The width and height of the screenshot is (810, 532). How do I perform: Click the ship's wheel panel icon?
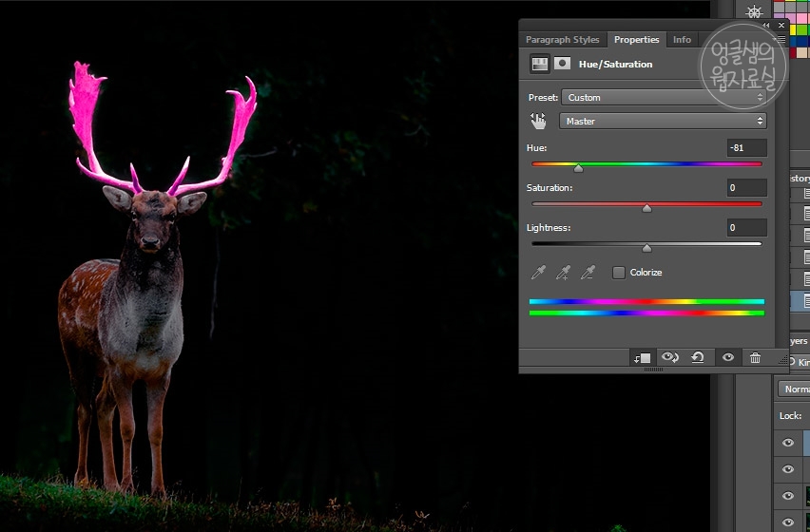click(x=754, y=11)
